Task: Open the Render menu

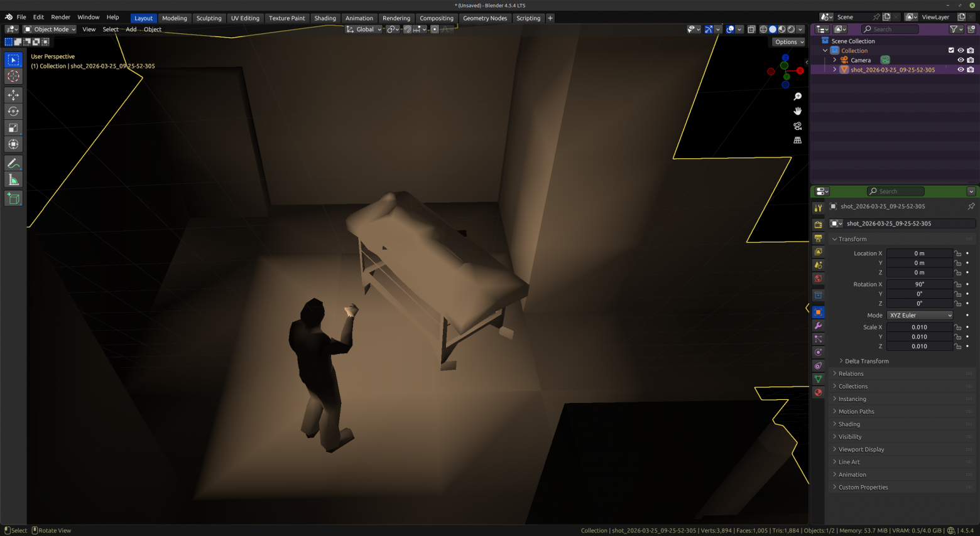Action: (60, 17)
